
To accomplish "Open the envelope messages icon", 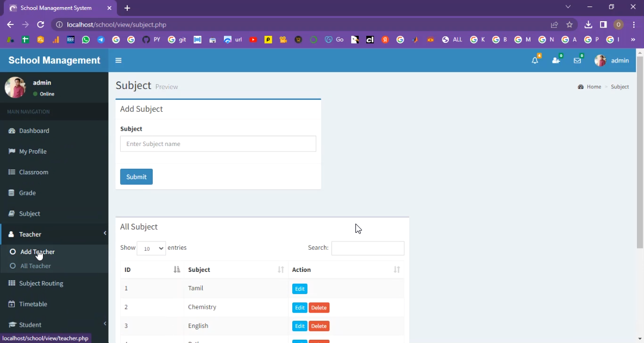I will coord(577,61).
